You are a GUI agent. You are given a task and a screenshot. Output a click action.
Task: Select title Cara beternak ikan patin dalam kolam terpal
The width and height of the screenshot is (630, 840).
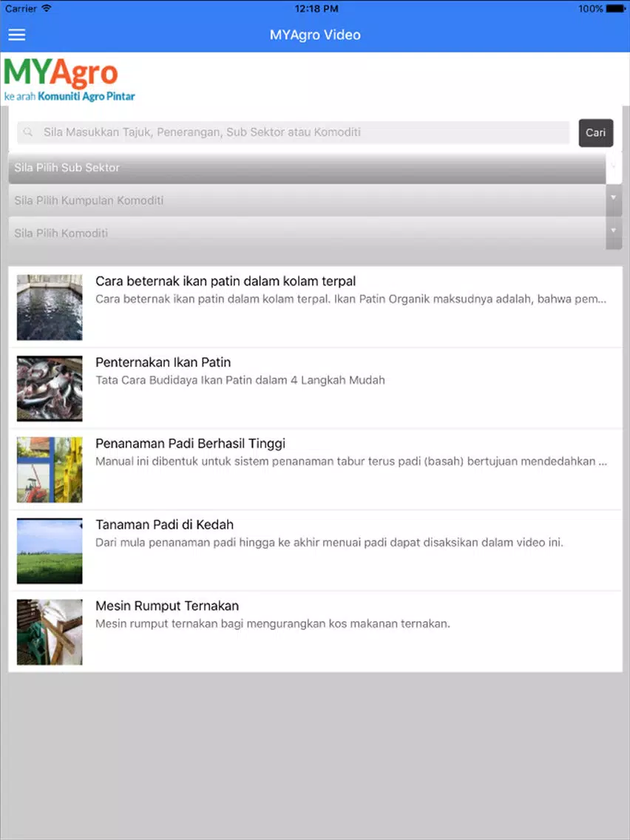click(x=226, y=281)
